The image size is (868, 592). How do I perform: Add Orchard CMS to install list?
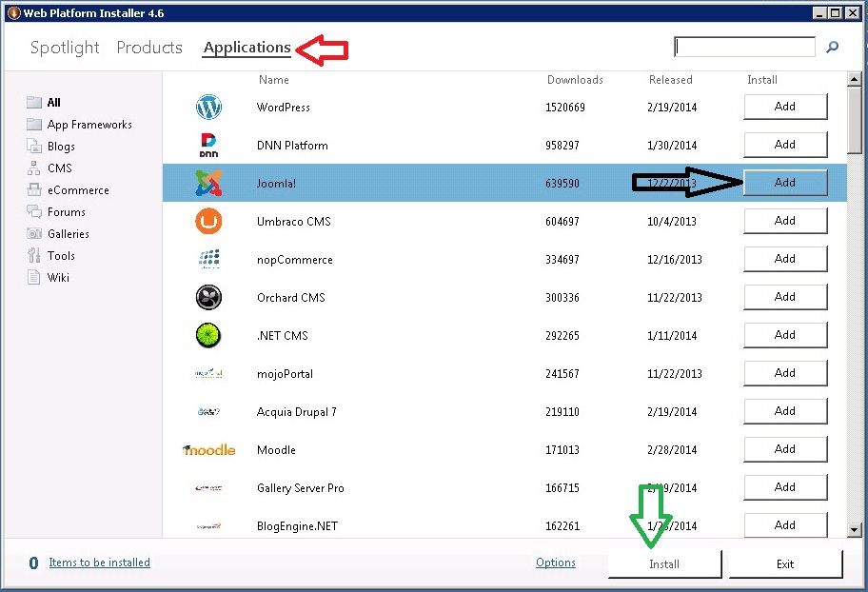point(785,297)
